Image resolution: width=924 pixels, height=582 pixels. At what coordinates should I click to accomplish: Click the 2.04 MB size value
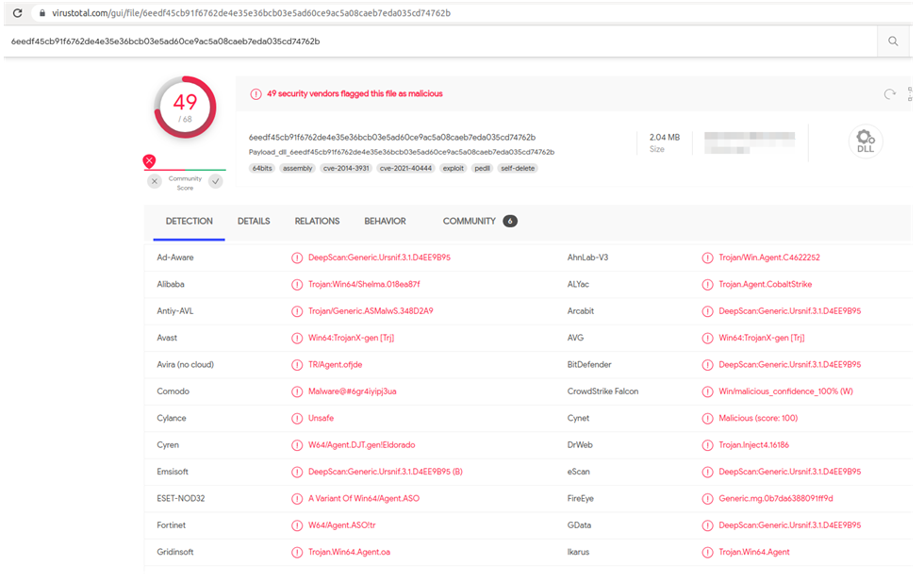tap(664, 138)
